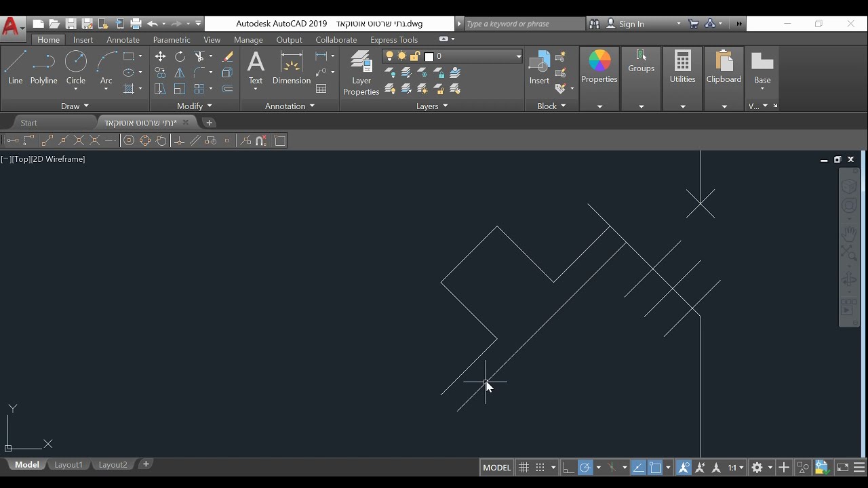
Task: Toggle Polar Tracking in status bar
Action: pos(585,468)
